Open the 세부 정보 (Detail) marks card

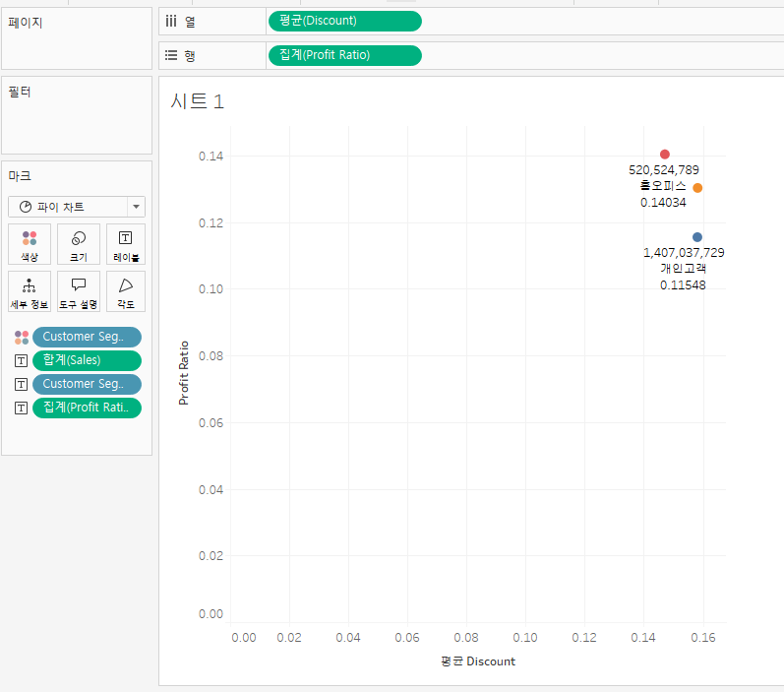pyautogui.click(x=30, y=291)
